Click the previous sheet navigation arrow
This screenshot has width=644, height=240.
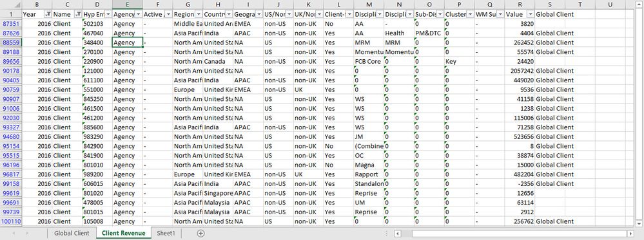click(x=14, y=234)
